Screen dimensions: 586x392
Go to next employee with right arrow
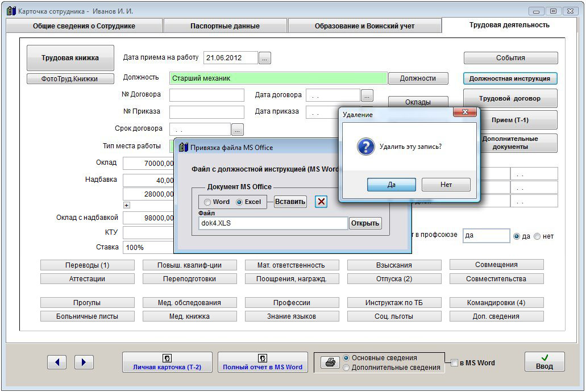[x=84, y=362]
